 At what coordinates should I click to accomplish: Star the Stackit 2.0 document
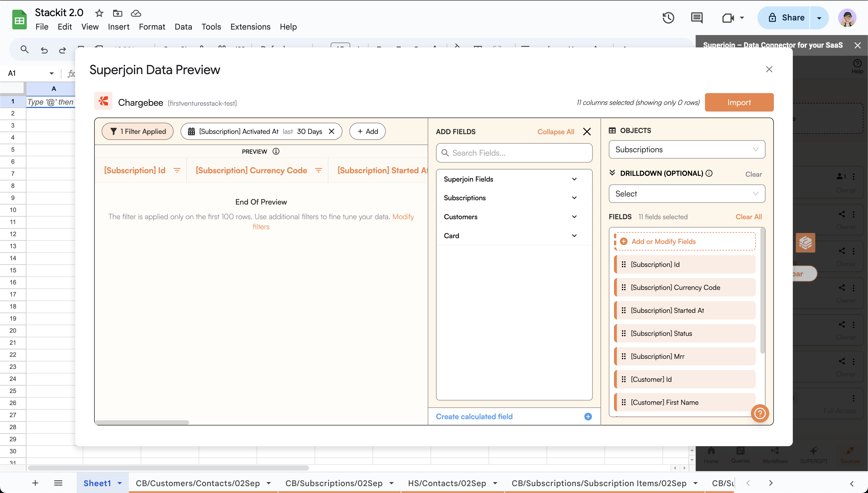click(99, 13)
